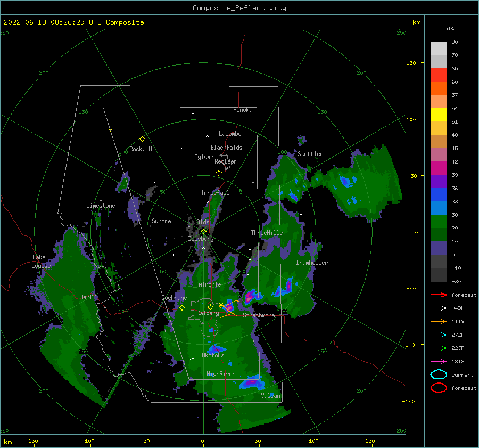This screenshot has width=479, height=448.
Task: Click the 150 km label on right axis
Action: [x=411, y=63]
